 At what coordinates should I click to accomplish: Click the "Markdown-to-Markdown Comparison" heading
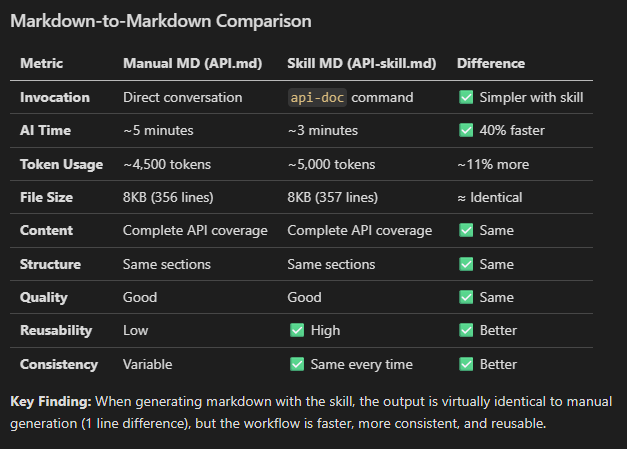tap(160, 20)
